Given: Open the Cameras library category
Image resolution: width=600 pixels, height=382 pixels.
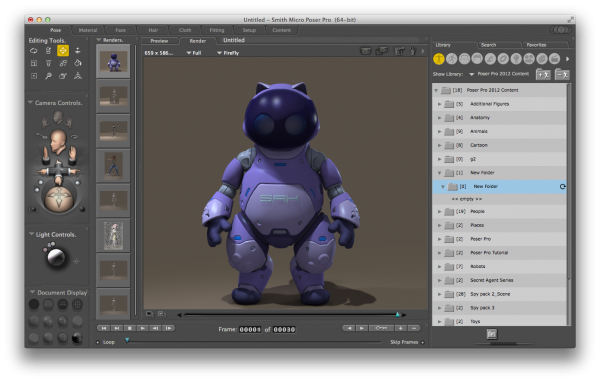Looking at the screenshot, I should [529, 59].
